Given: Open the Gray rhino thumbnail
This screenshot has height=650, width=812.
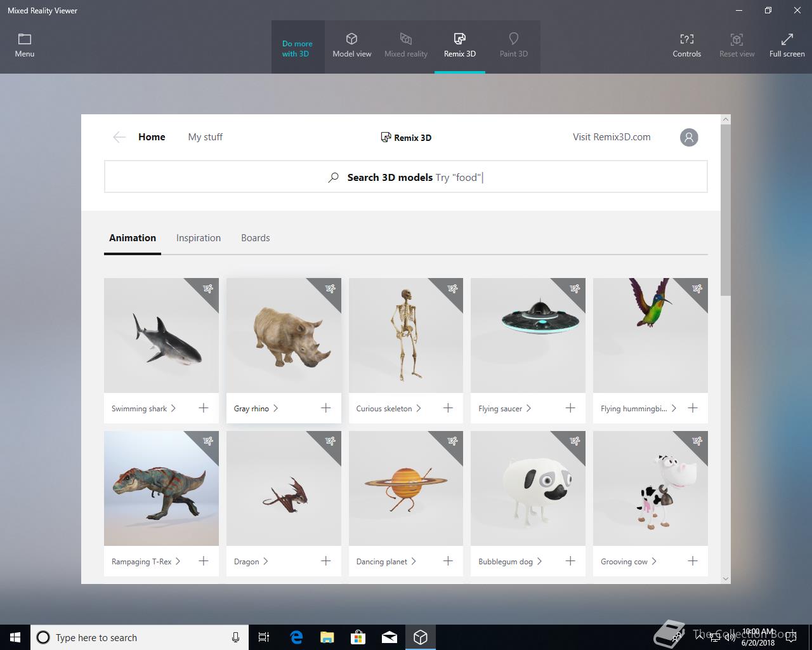Looking at the screenshot, I should click(284, 335).
